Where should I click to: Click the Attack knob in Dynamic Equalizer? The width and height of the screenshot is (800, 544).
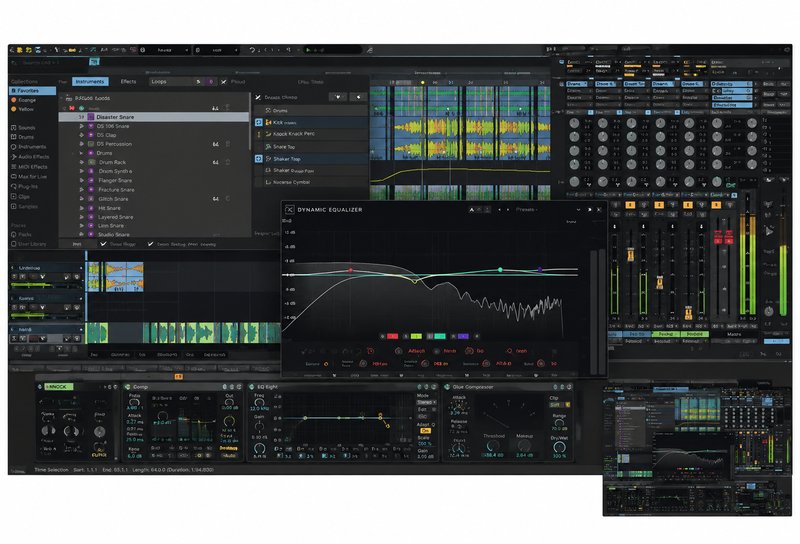pos(398,351)
